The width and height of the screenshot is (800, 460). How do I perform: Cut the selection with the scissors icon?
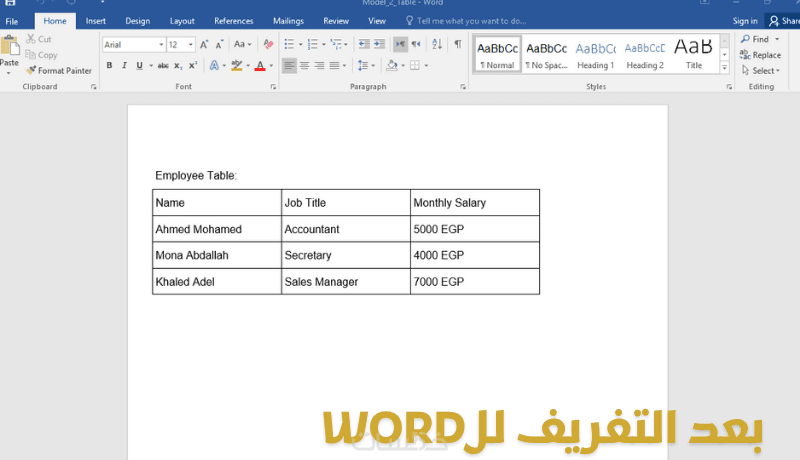(39, 39)
